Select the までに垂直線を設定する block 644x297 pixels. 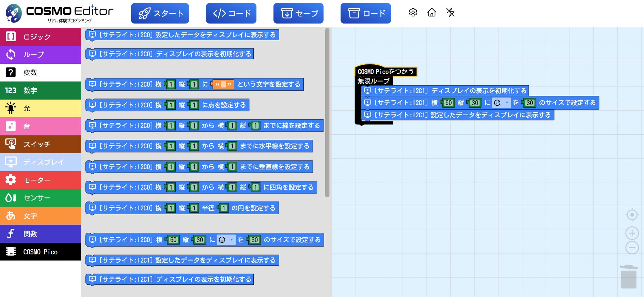pyautogui.click(x=199, y=167)
